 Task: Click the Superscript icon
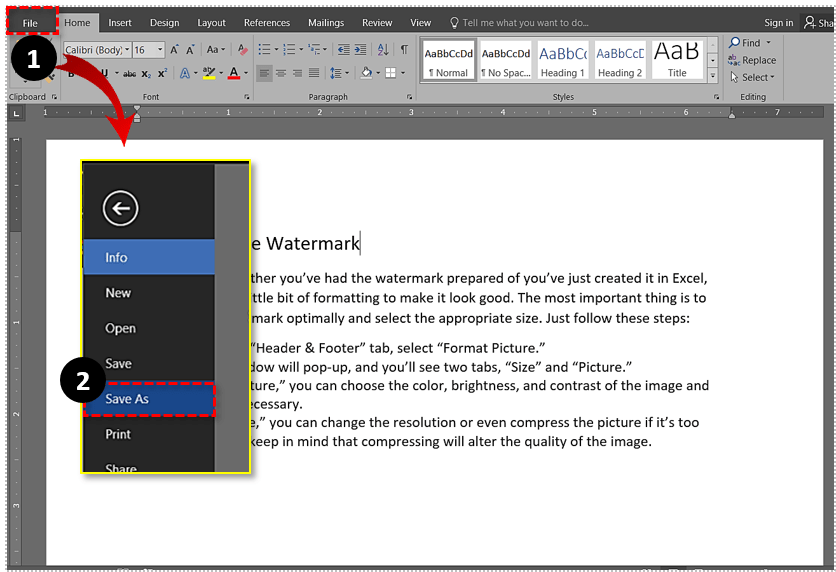pos(162,73)
